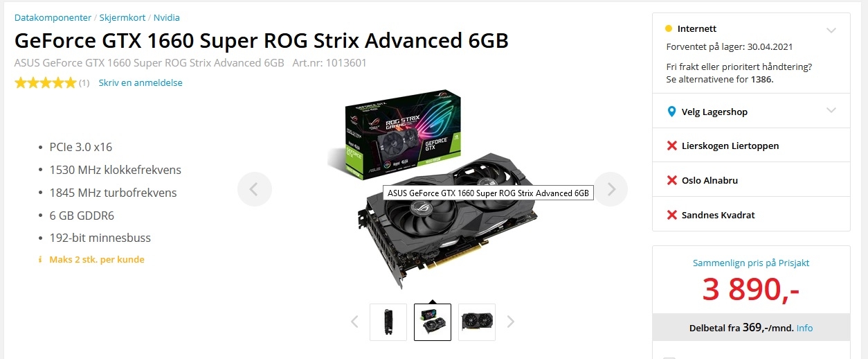
Task: Expand the Velg Lagershop dropdown
Action: (751, 111)
